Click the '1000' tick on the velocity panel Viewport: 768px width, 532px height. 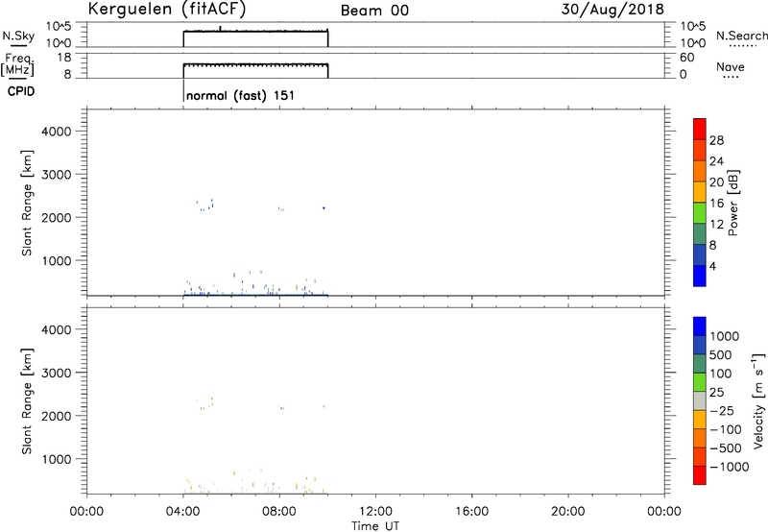tap(57, 459)
